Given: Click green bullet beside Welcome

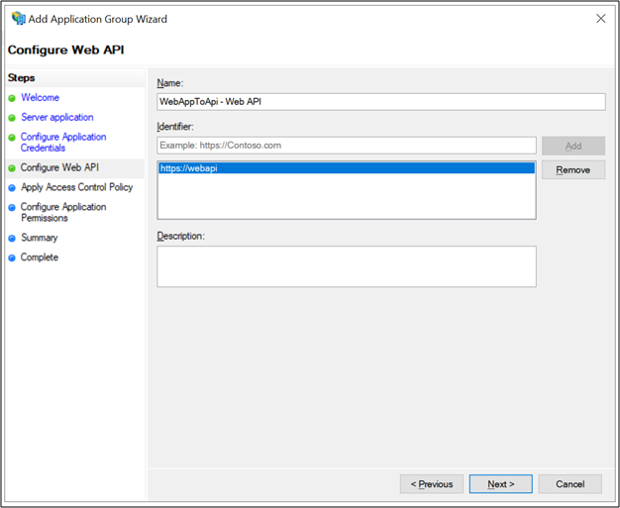Looking at the screenshot, I should point(12,98).
